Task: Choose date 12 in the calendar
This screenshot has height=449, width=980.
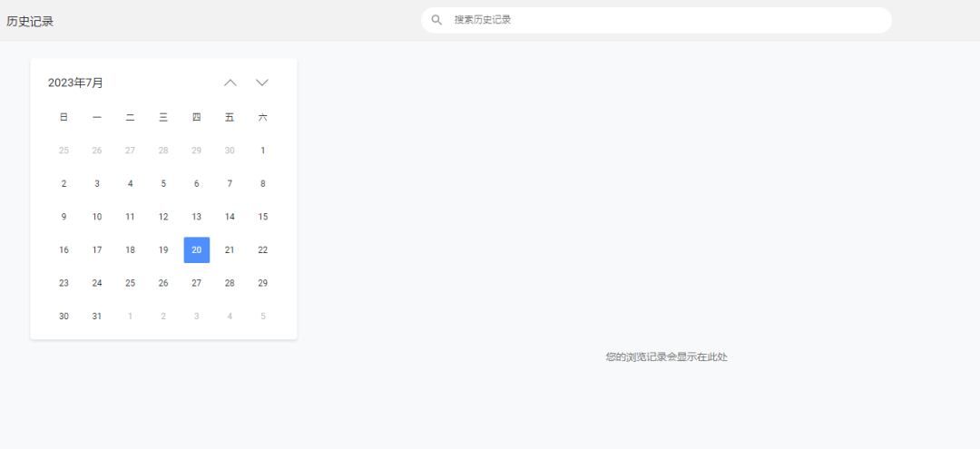Action: click(163, 217)
